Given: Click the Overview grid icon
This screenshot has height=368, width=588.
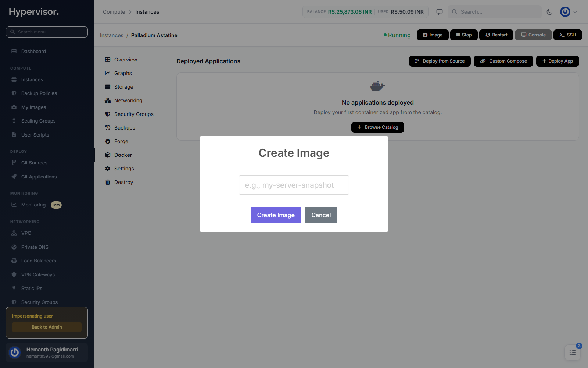Looking at the screenshot, I should (108, 60).
